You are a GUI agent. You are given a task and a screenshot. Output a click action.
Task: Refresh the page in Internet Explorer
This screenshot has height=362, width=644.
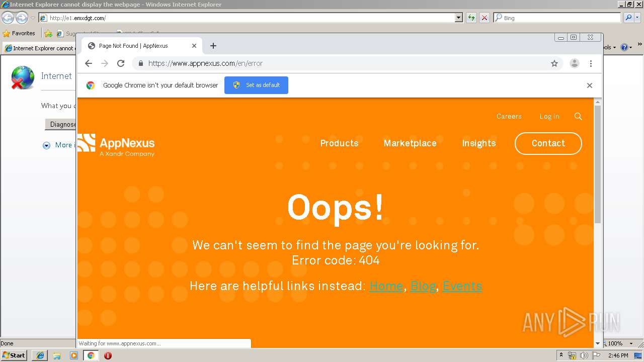pyautogui.click(x=471, y=18)
